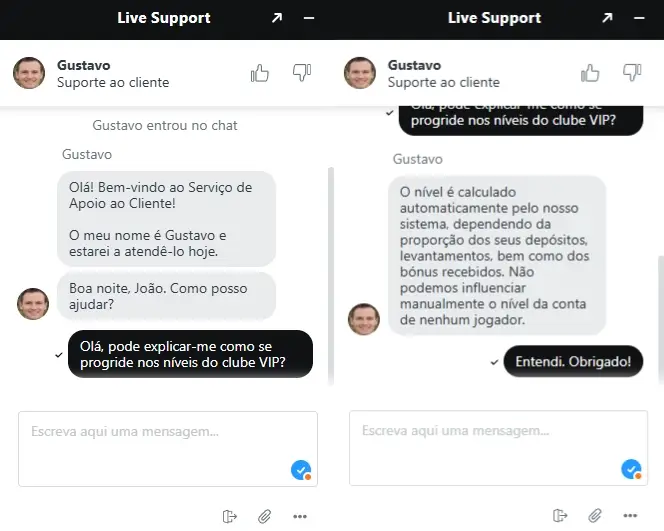Click thumbs up in right chat header
Image resolution: width=664 pixels, height=531 pixels.
tap(590, 73)
